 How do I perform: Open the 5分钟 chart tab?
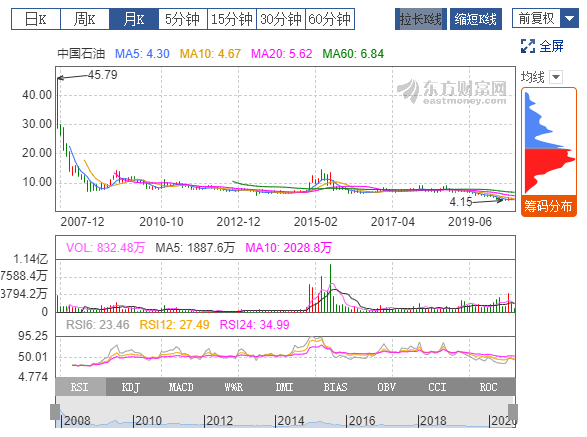click(x=183, y=19)
